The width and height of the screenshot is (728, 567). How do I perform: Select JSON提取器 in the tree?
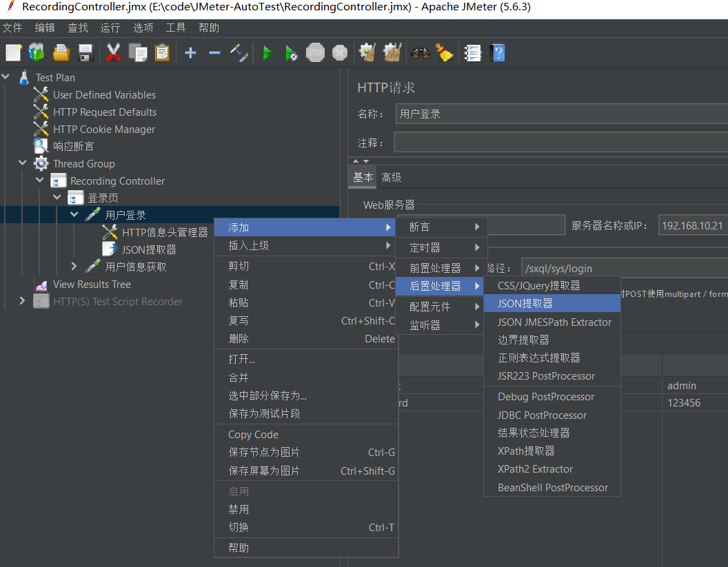pos(149,249)
